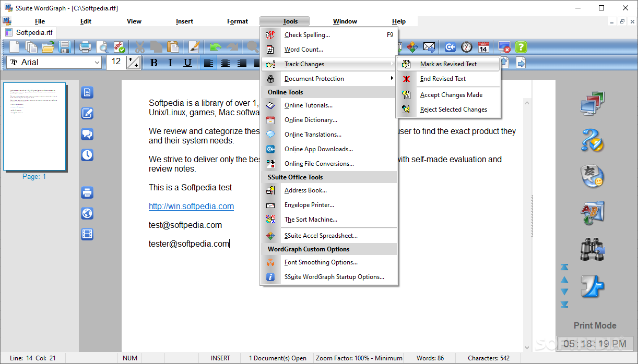Toggle Underline formatting
Screen dimensions: 638x364
click(x=187, y=63)
